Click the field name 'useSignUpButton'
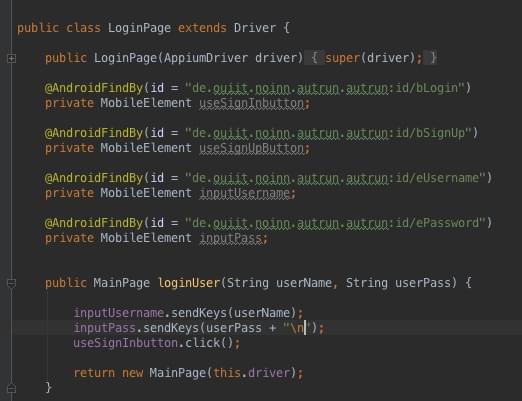The height and width of the screenshot is (401, 522). point(251,148)
